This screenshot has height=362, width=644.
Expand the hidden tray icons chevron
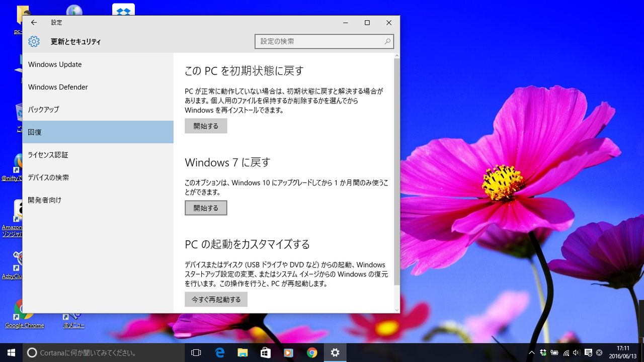point(531,352)
